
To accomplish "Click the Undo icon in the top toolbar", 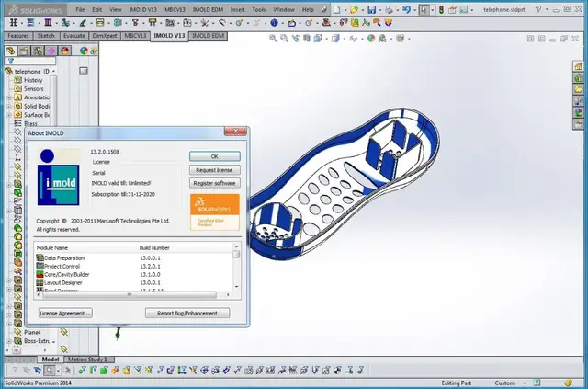I will pos(406,10).
